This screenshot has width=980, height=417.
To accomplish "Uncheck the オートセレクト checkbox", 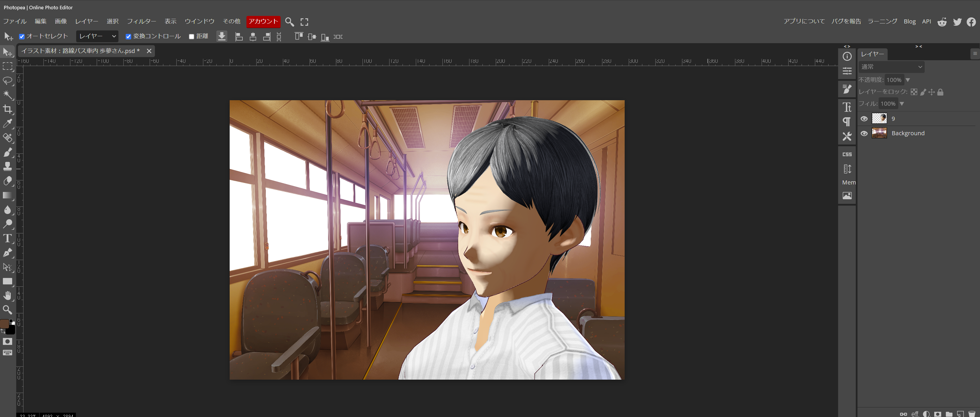I will [x=22, y=36].
